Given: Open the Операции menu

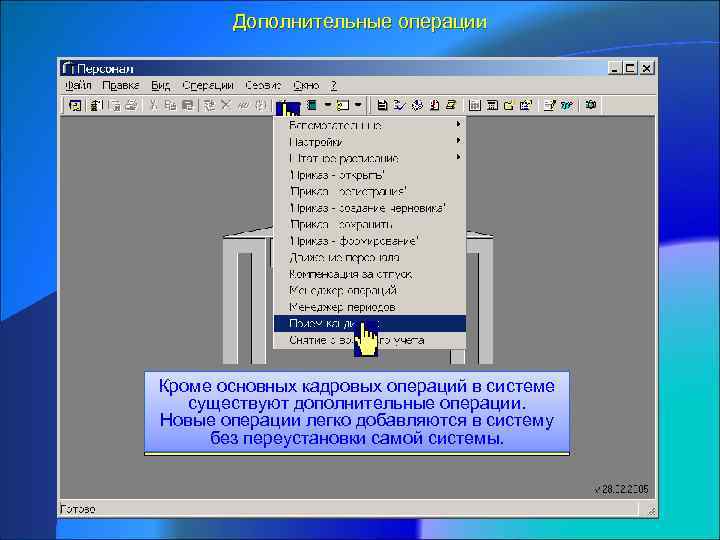Looking at the screenshot, I should (x=208, y=85).
